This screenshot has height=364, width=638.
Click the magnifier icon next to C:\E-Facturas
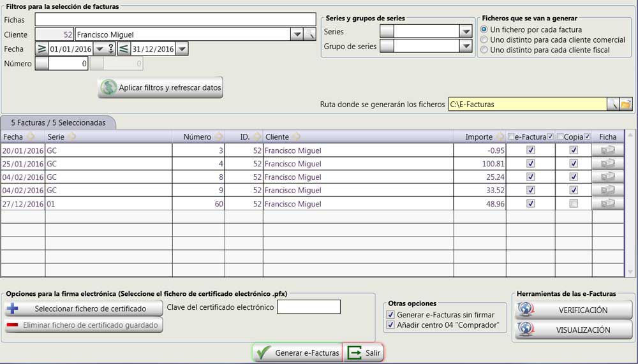coord(612,105)
